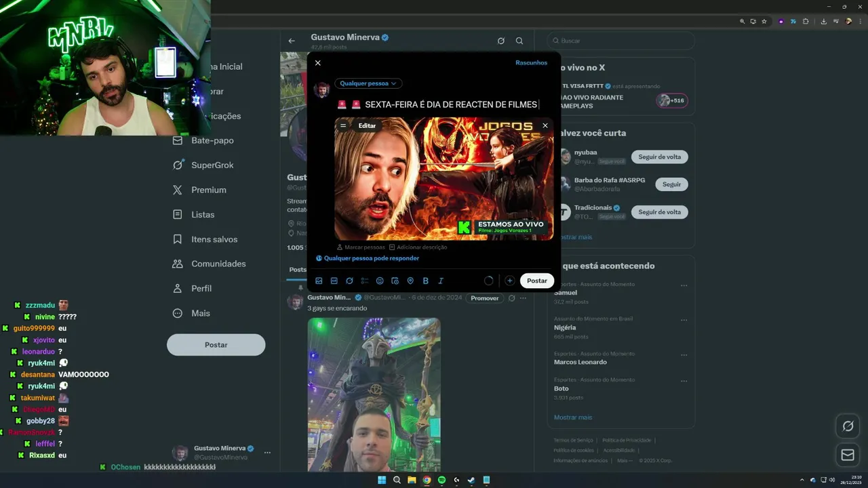Image resolution: width=868 pixels, height=488 pixels.
Task: Open Chrome extensions puzzle icon
Action: pos(806,22)
